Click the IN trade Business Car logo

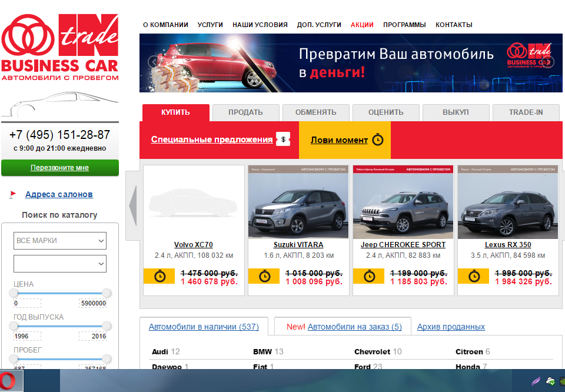(60, 47)
